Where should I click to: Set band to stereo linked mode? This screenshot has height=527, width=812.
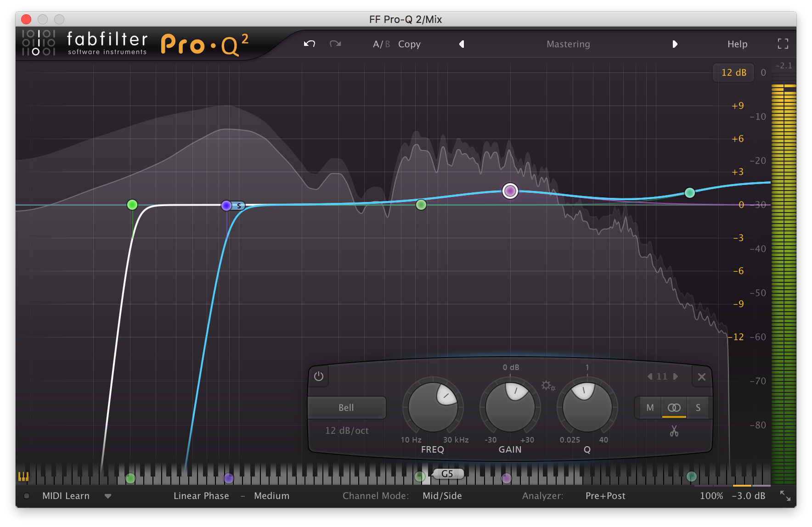coord(674,408)
